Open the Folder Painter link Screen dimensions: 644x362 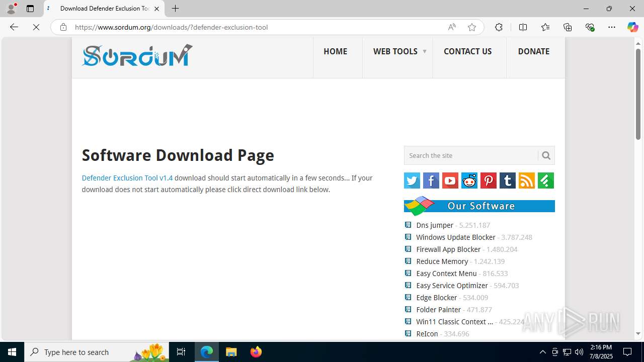point(439,310)
